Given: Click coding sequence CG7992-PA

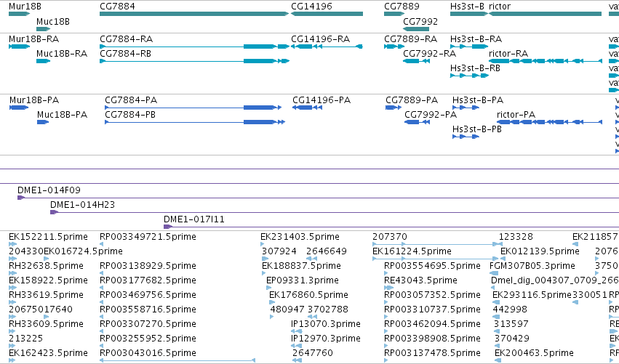Looking at the screenshot, I should click(x=431, y=115).
